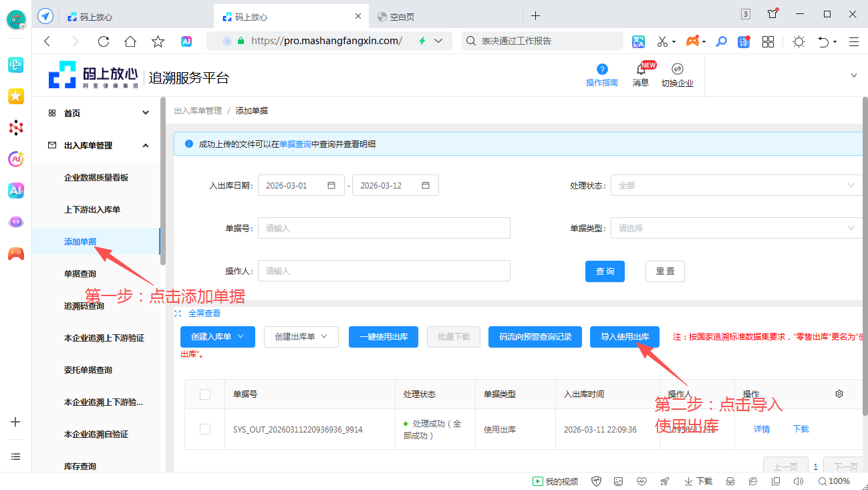
Task: Click the 单据号 input field
Action: click(384, 228)
